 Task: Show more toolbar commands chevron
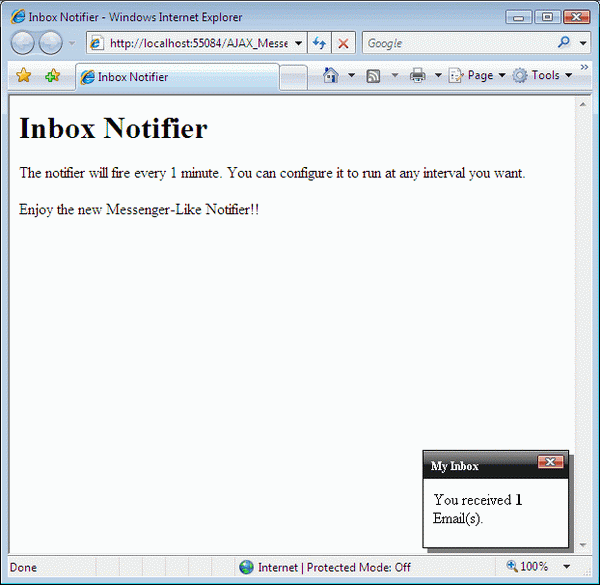tap(584, 67)
